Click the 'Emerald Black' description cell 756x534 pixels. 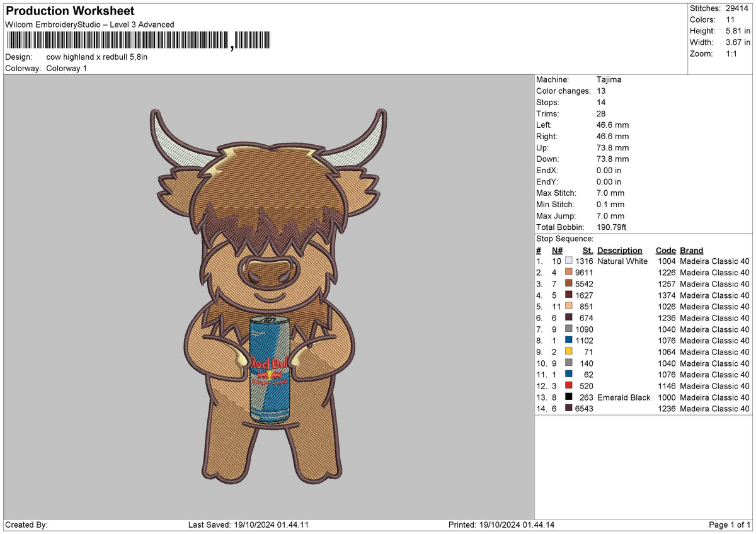pos(622,397)
